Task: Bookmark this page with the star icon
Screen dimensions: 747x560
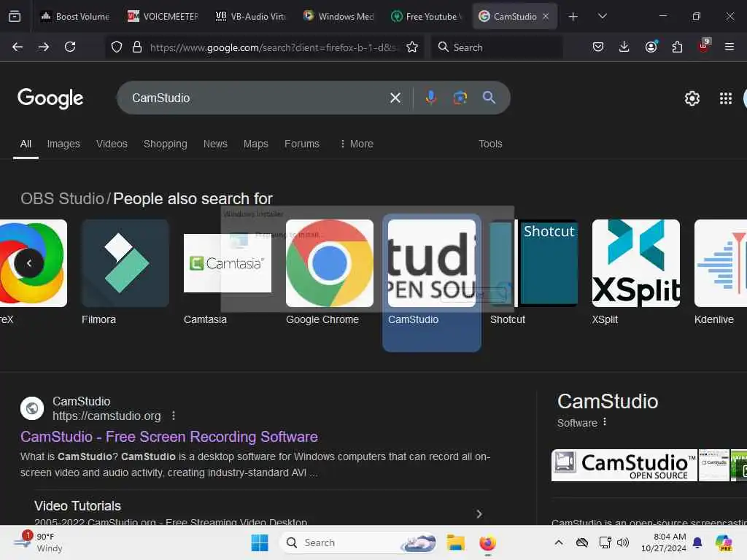Action: pyautogui.click(x=412, y=47)
